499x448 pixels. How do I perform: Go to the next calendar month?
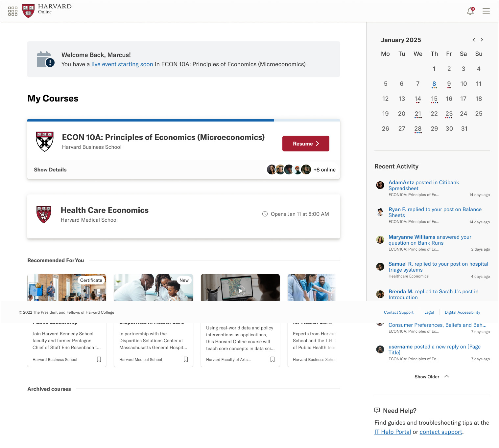click(482, 40)
